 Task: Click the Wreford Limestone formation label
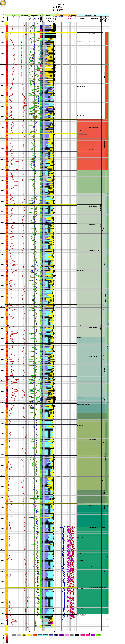coord(93,150)
